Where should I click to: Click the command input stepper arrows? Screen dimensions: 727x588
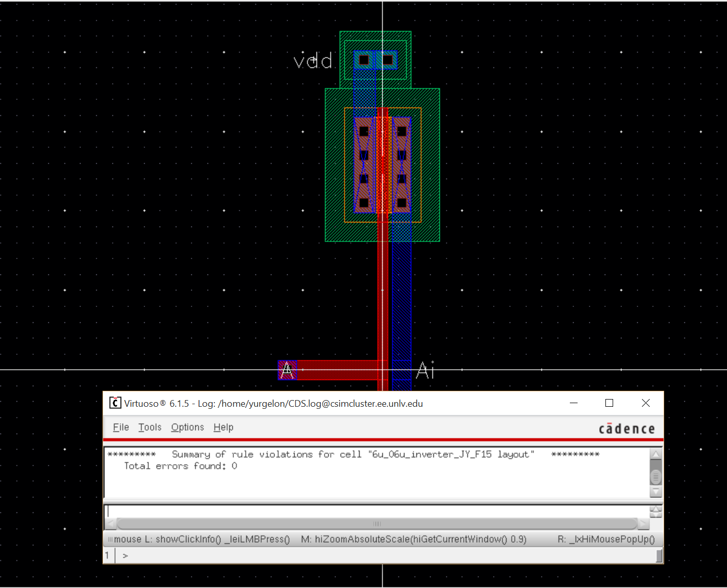655,511
